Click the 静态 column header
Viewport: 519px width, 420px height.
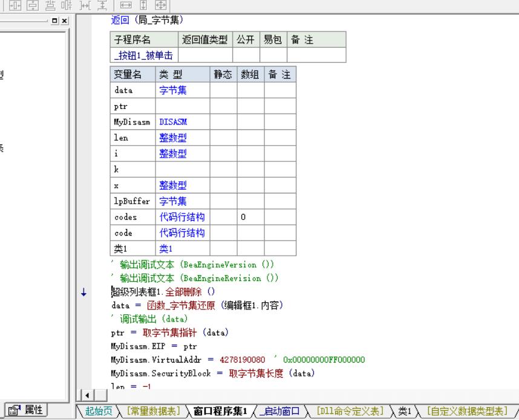pos(223,74)
